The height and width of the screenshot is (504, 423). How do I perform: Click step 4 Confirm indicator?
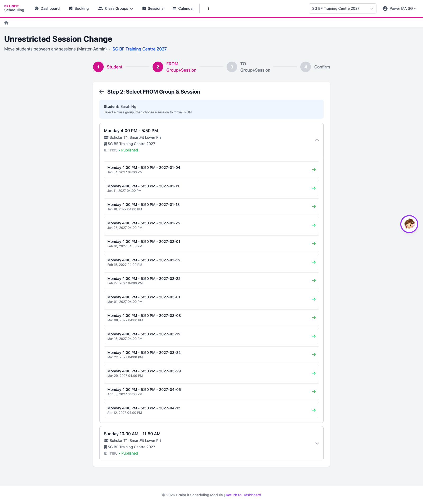click(x=315, y=67)
